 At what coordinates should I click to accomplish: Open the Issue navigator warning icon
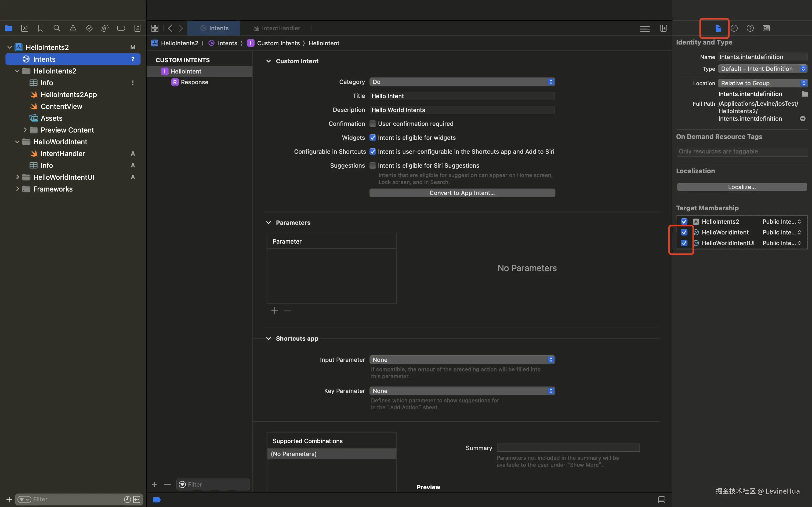tap(73, 28)
